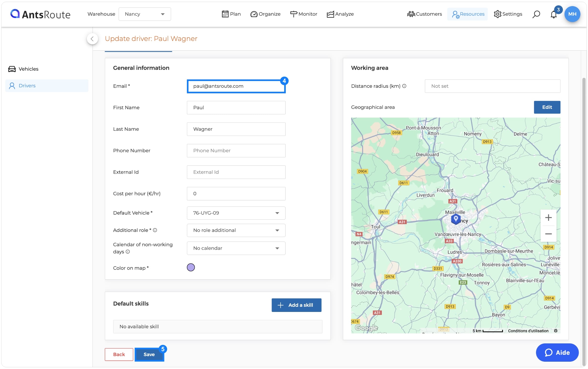Viewport: 588px width, 369px height.
Task: Open the Organize menu
Action: click(265, 14)
